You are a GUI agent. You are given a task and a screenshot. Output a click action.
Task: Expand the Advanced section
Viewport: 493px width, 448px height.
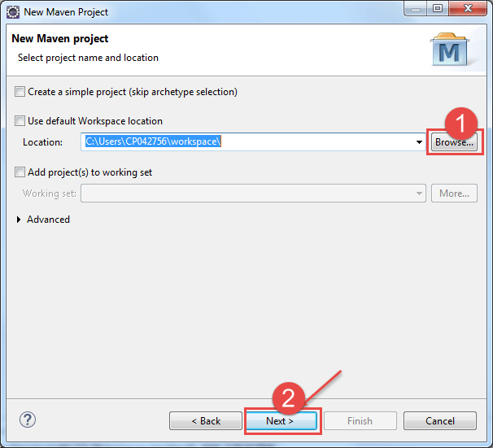pyautogui.click(x=20, y=220)
